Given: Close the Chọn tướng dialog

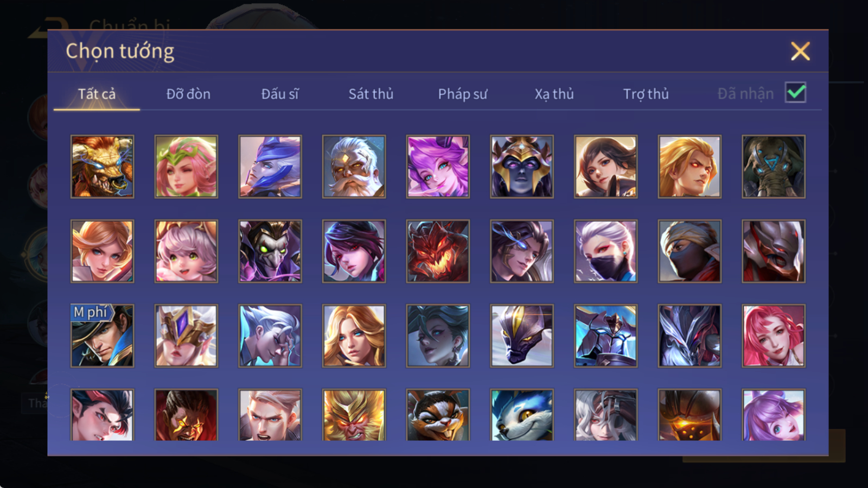Looking at the screenshot, I should point(800,51).
